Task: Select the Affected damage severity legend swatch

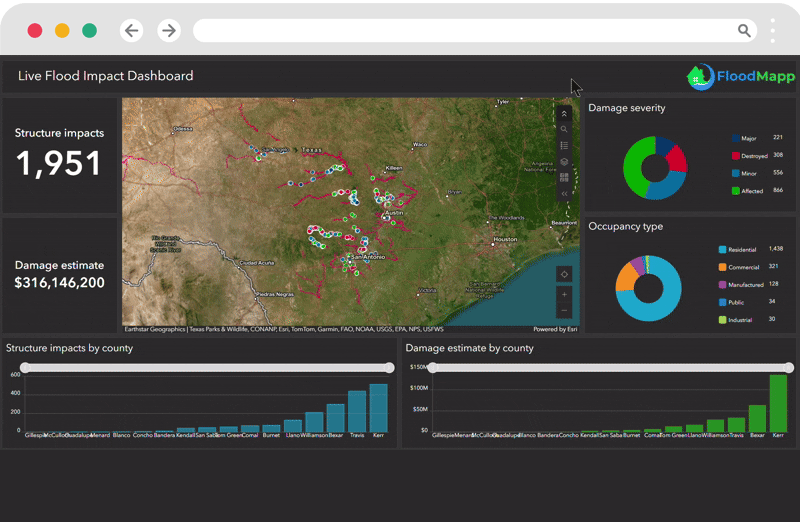Action: 736,191
